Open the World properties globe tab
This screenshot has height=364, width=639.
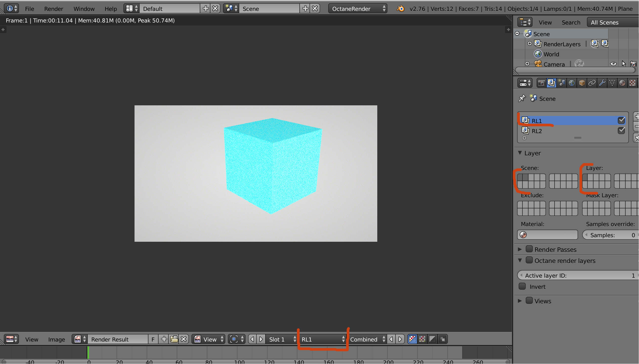point(571,83)
